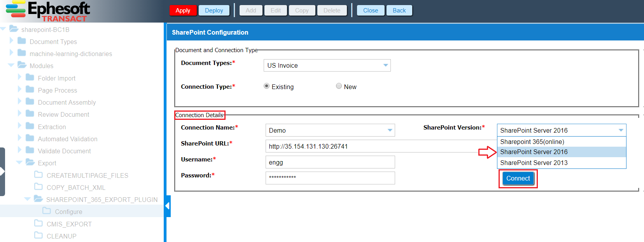Choose Sharepoint 365(online) from the list
The width and height of the screenshot is (644, 242).
pyautogui.click(x=562, y=142)
